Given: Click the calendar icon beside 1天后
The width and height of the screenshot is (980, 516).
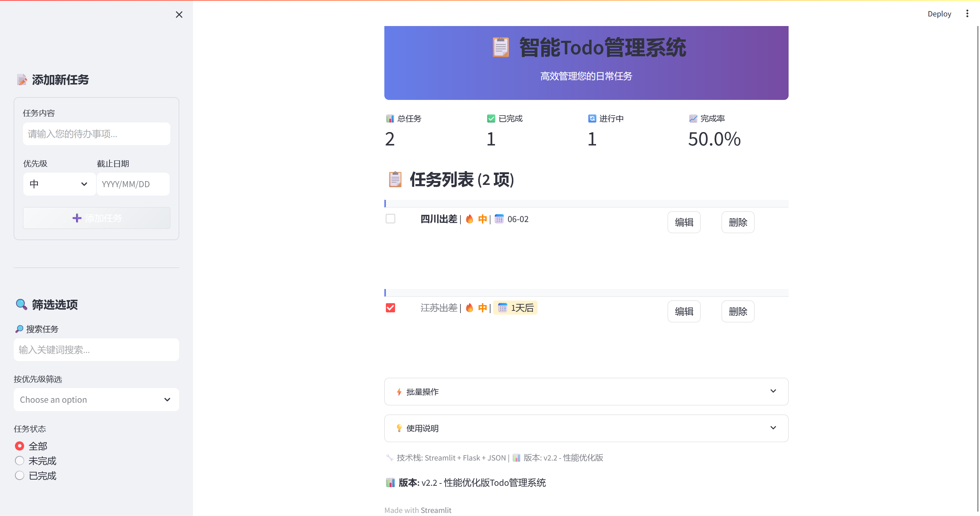Looking at the screenshot, I should [x=502, y=308].
